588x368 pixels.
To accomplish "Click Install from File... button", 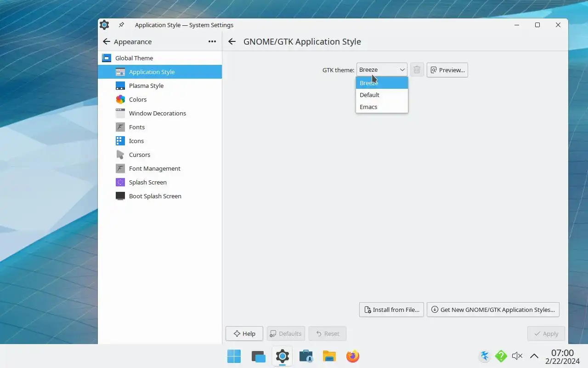I will tap(391, 310).
